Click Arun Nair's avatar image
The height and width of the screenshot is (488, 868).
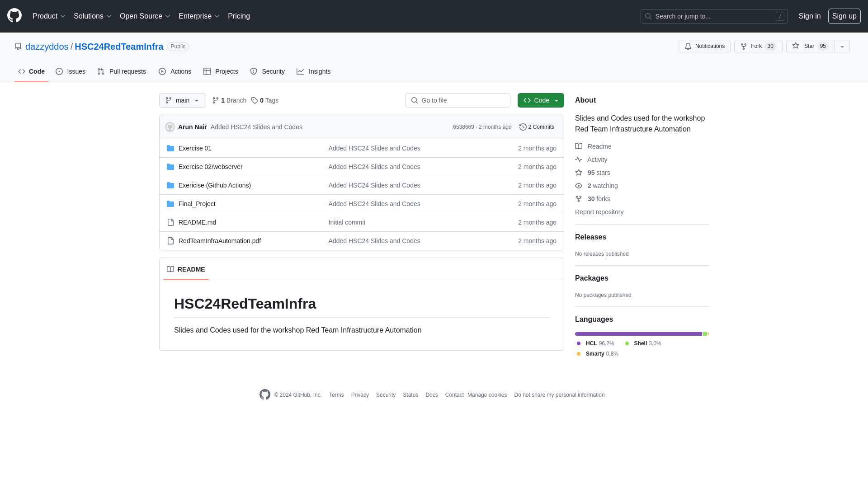[170, 127]
